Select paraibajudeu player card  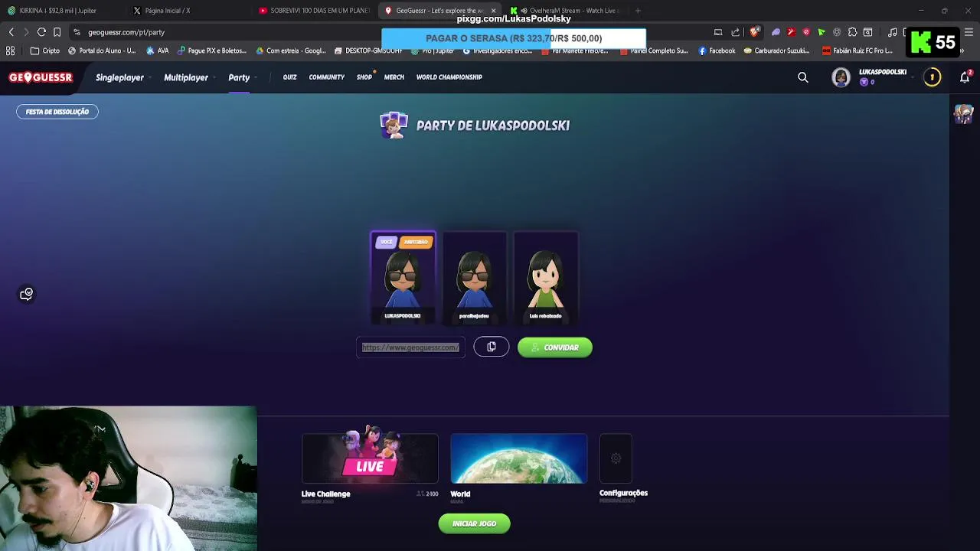pyautogui.click(x=474, y=277)
